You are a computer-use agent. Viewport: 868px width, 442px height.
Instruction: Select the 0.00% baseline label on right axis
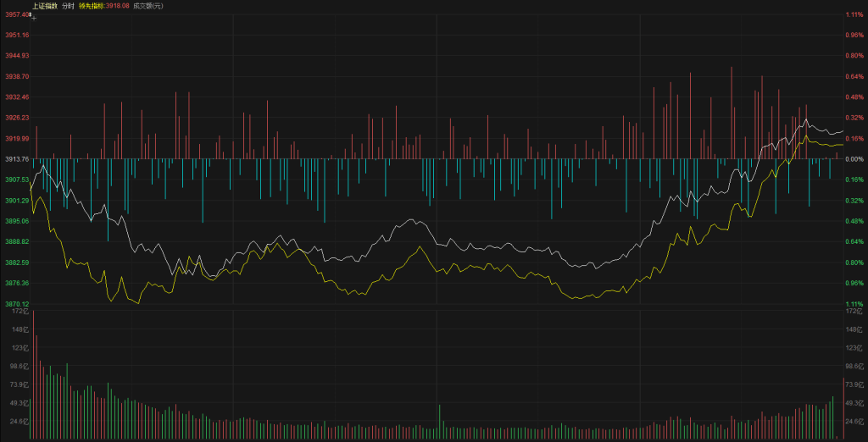pyautogui.click(x=853, y=159)
